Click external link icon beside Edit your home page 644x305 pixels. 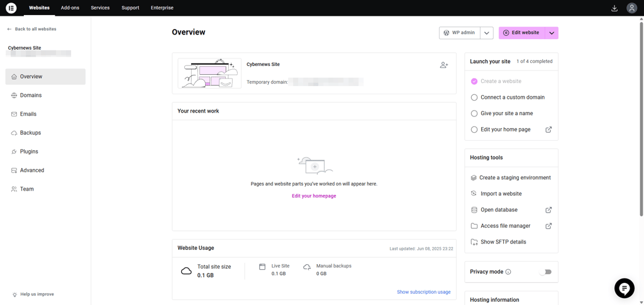[548, 130]
